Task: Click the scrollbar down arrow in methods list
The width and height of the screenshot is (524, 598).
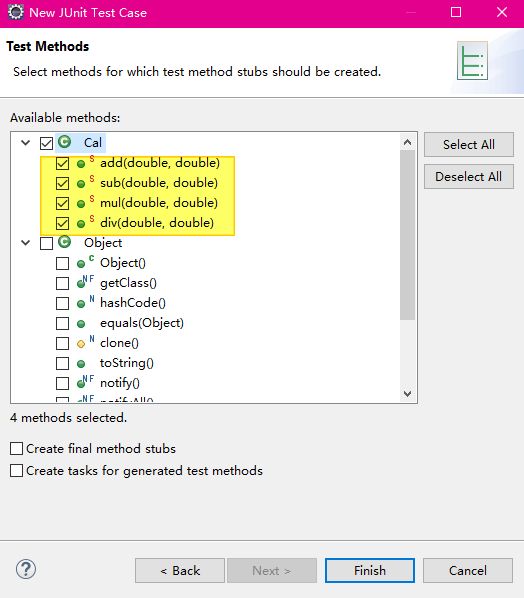Action: 407,394
